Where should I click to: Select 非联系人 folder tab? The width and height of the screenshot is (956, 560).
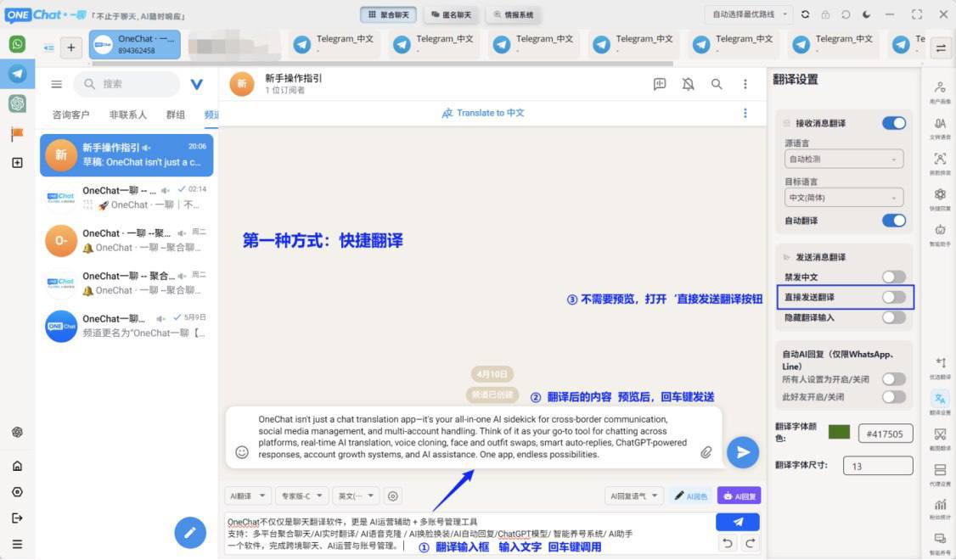(128, 115)
